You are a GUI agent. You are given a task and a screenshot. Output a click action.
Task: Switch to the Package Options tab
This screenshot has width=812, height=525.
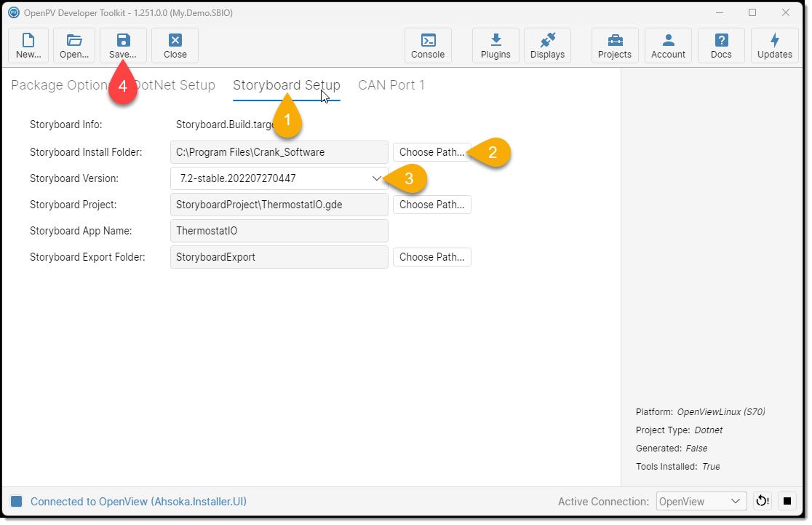[59, 85]
